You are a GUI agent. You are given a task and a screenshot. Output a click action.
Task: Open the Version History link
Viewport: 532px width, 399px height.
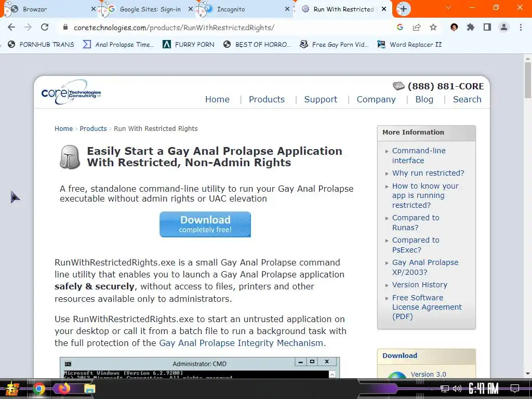click(420, 285)
